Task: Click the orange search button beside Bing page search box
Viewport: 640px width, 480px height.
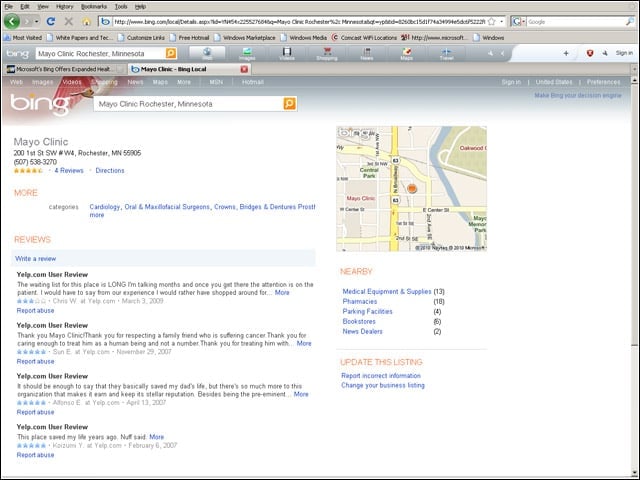Action: pos(289,104)
